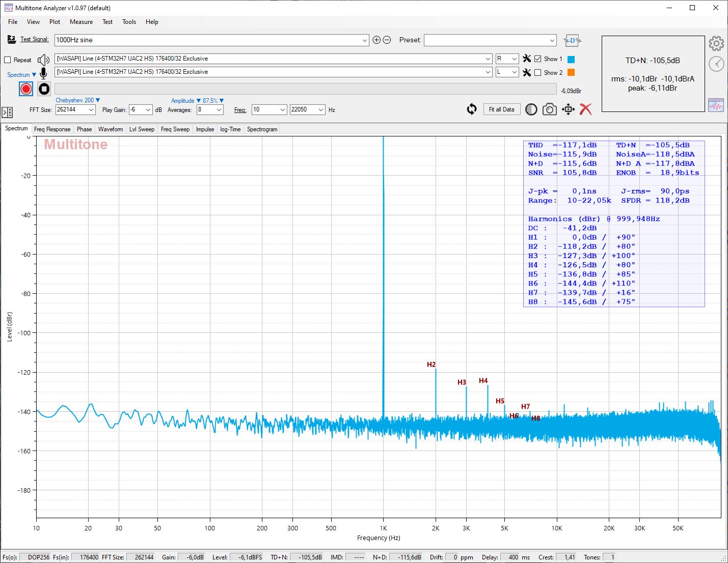Open the Chebyshev 200 window dropdown
Screen dimensions: 728x563
77,100
